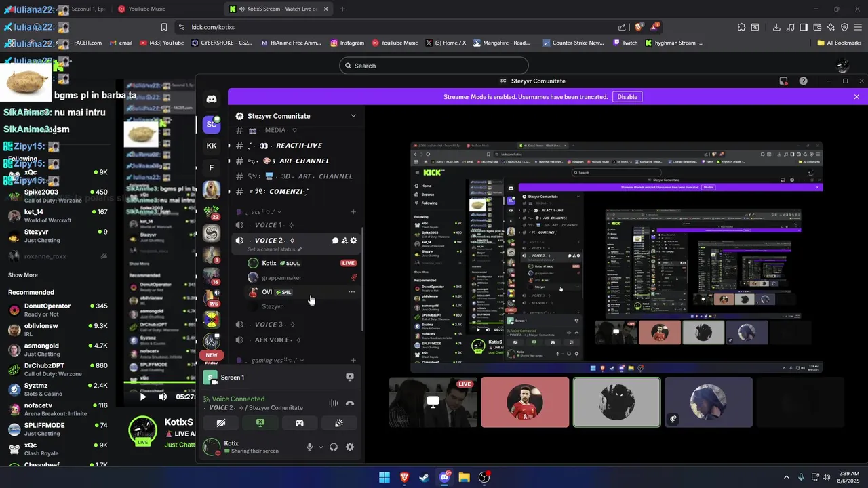The width and height of the screenshot is (868, 488).
Task: Open the All Bookmarks folder
Action: 840,43
